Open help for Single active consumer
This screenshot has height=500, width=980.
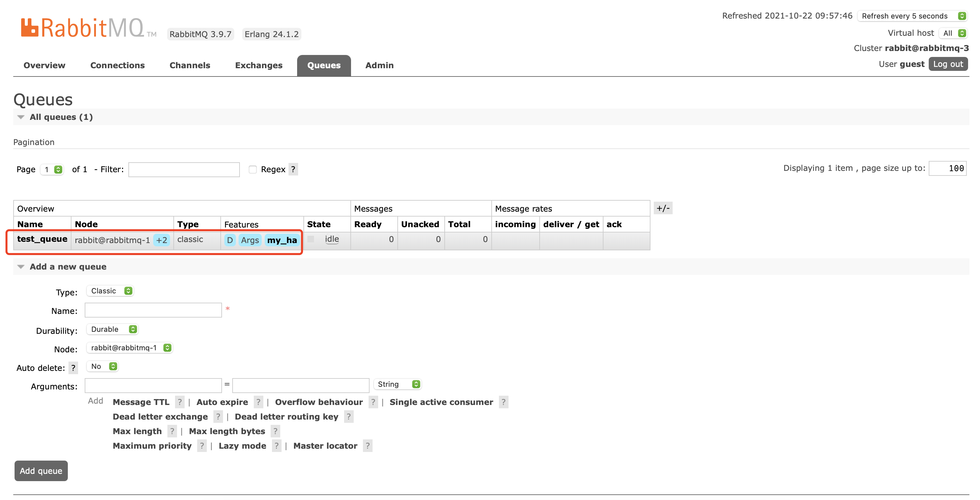[x=503, y=402]
